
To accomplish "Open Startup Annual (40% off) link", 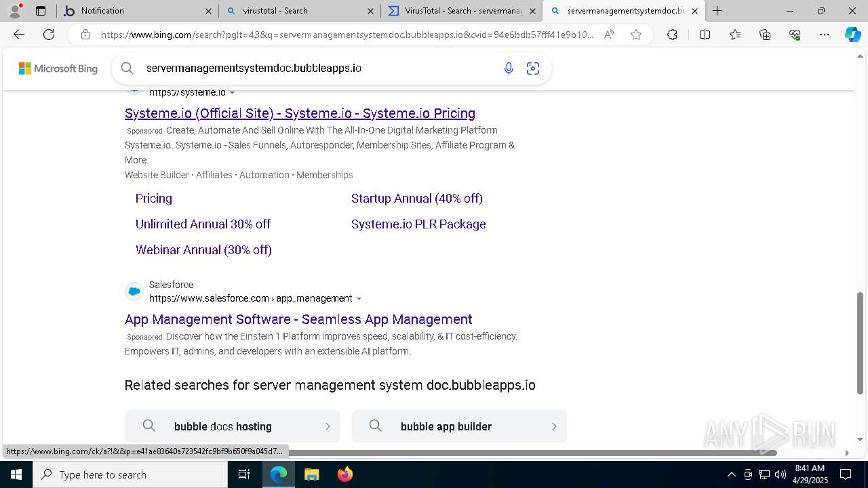I will pos(417,199).
